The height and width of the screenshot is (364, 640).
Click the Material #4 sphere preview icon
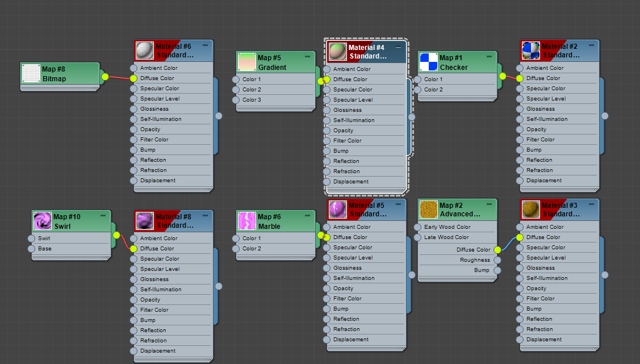pos(337,52)
